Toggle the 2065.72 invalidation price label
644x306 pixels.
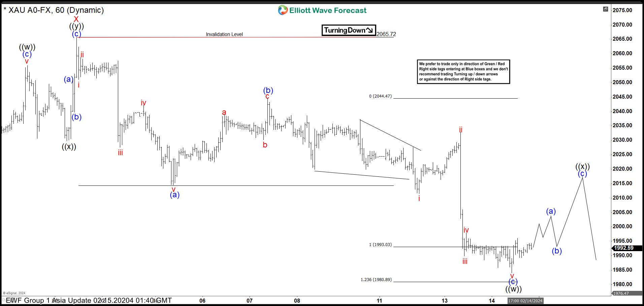pos(386,34)
